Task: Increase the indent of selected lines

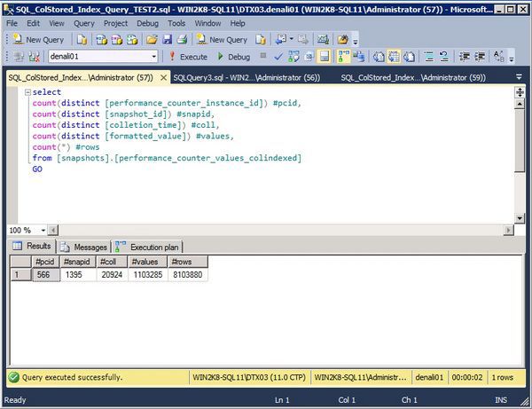Action: pyautogui.click(x=480, y=57)
